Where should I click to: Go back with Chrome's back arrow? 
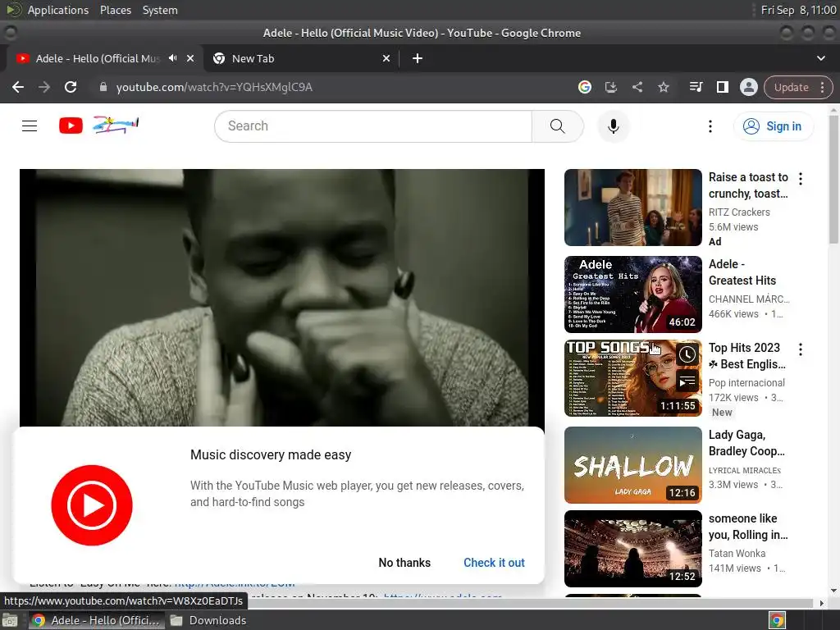[x=18, y=87]
